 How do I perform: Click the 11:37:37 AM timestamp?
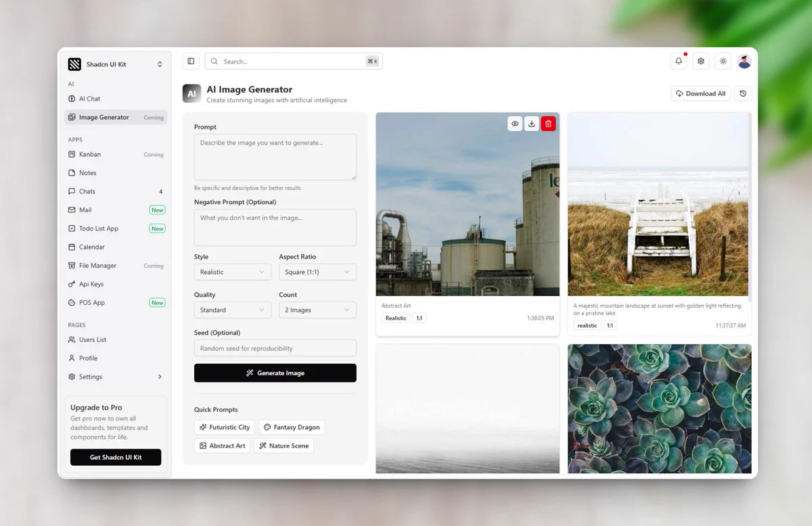click(x=731, y=325)
